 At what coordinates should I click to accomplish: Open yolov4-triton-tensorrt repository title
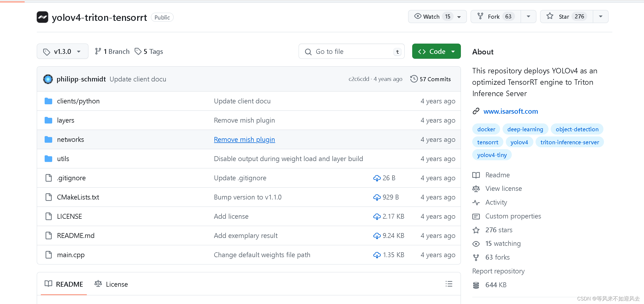99,17
